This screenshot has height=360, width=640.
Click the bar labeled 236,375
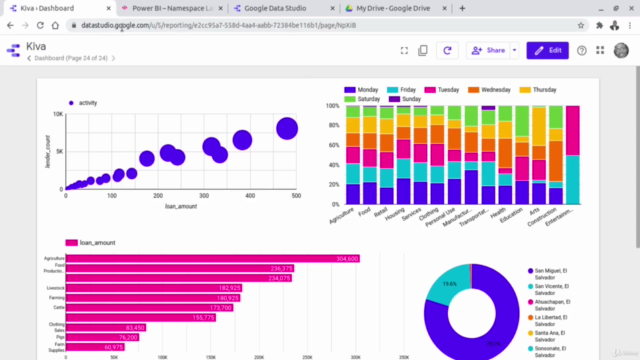[180, 269]
